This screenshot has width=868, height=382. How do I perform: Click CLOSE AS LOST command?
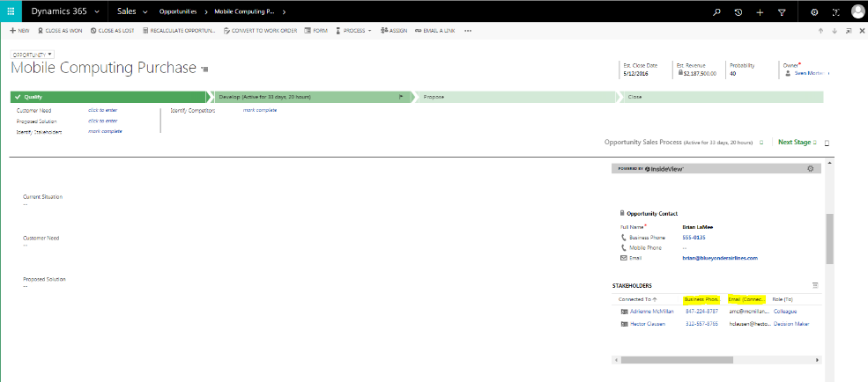pos(113,31)
